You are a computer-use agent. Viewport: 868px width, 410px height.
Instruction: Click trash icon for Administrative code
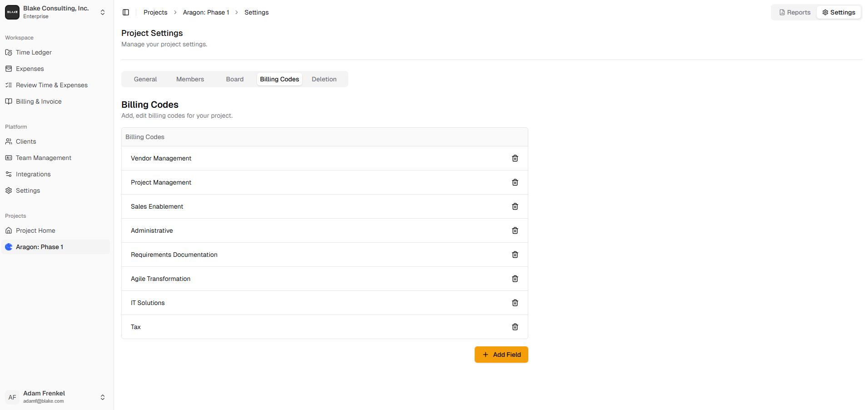(515, 230)
